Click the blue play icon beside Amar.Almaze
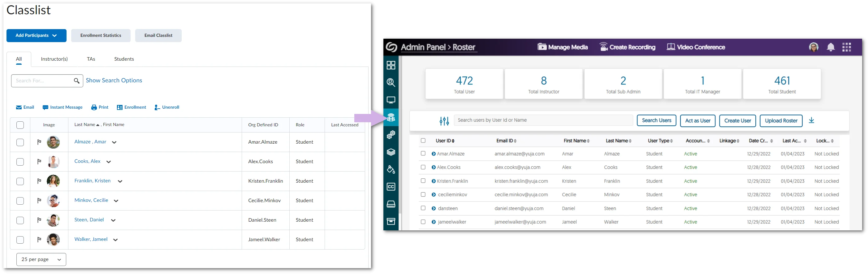 click(433, 154)
